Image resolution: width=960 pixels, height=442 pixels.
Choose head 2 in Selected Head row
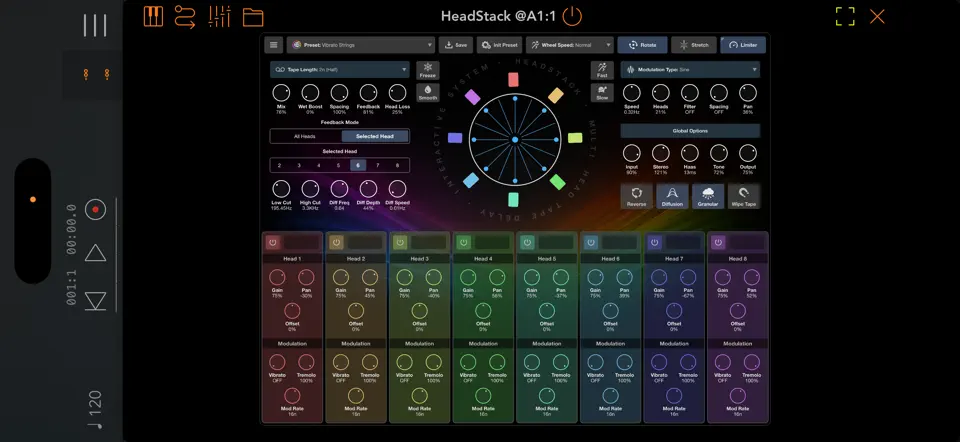point(279,165)
